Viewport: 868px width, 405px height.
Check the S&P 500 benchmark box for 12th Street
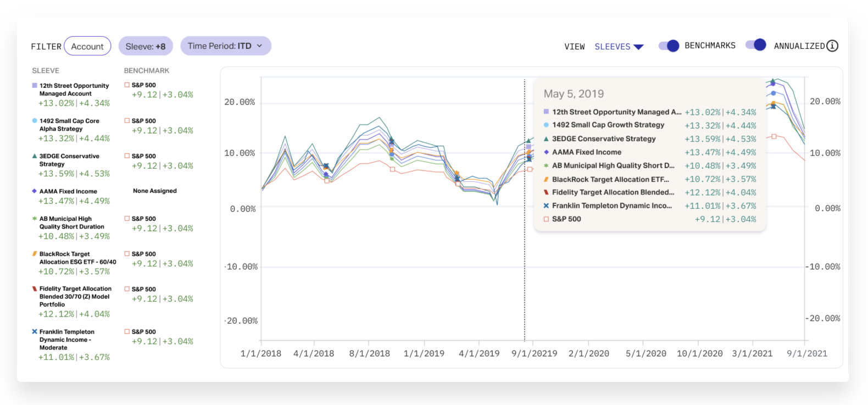tap(127, 85)
